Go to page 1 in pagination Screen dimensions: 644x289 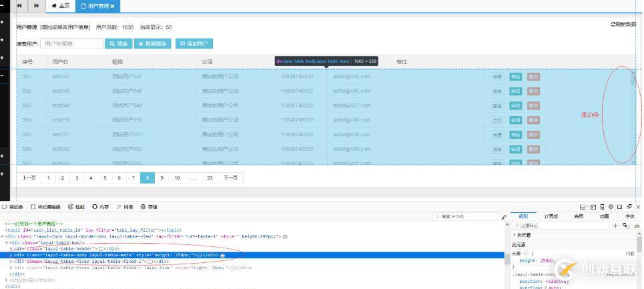tap(49, 178)
